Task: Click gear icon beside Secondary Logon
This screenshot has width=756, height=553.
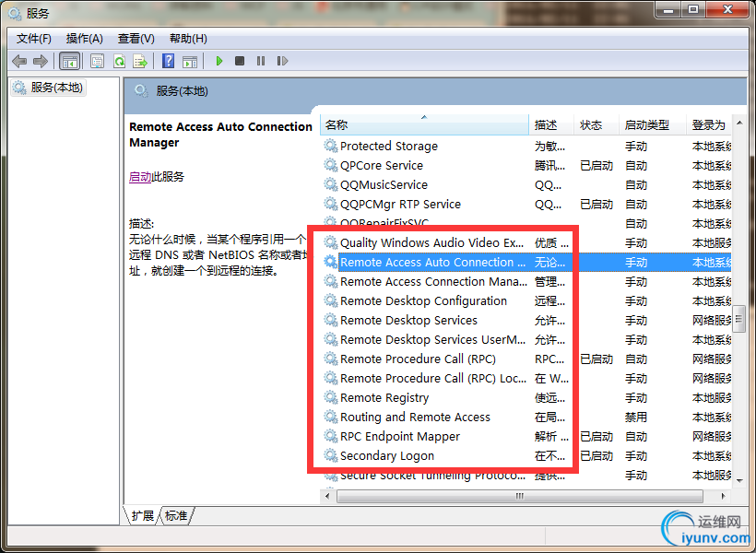Action: [330, 455]
